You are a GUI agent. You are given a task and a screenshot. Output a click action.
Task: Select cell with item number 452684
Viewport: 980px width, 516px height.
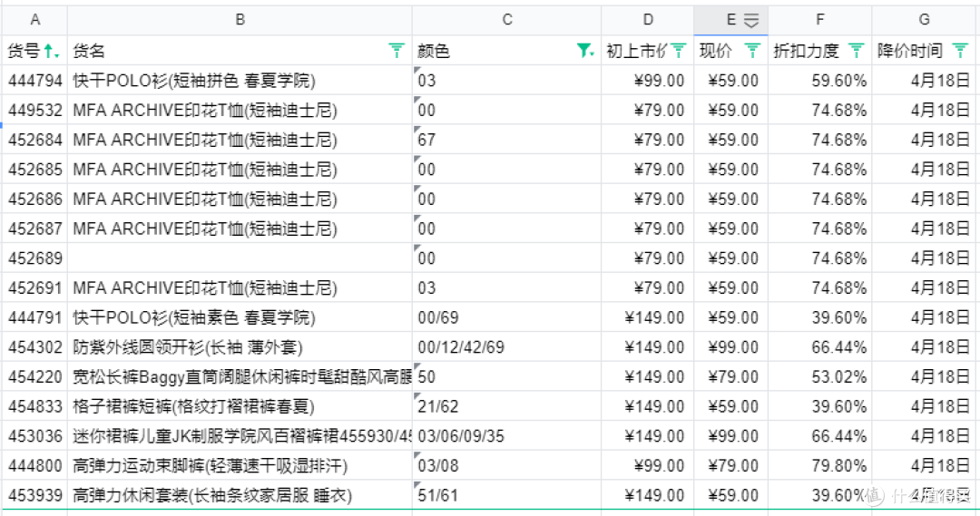35,140
